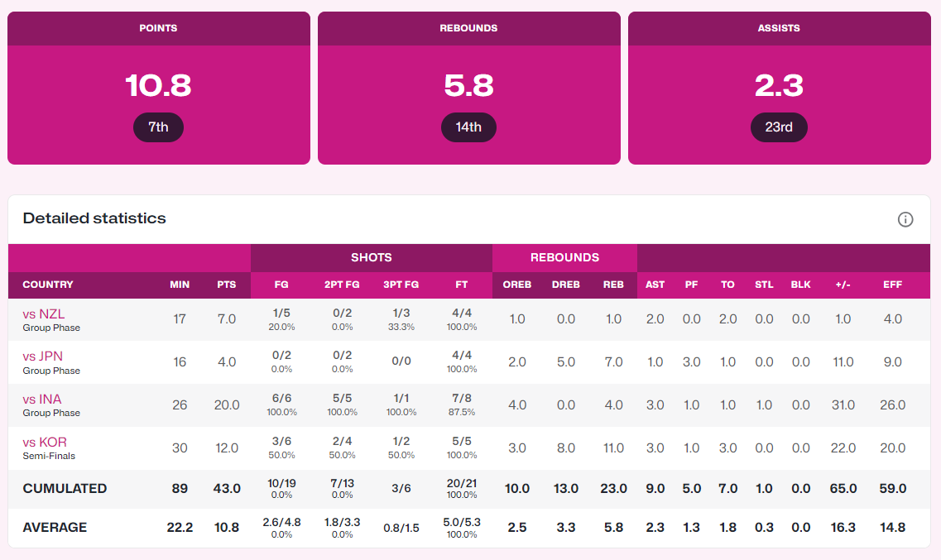Click the AST column header
This screenshot has height=560, width=941.
[x=655, y=285]
